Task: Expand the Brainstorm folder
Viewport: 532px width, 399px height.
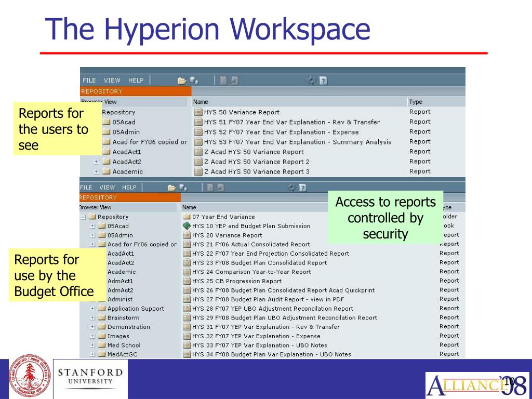Action: point(92,318)
